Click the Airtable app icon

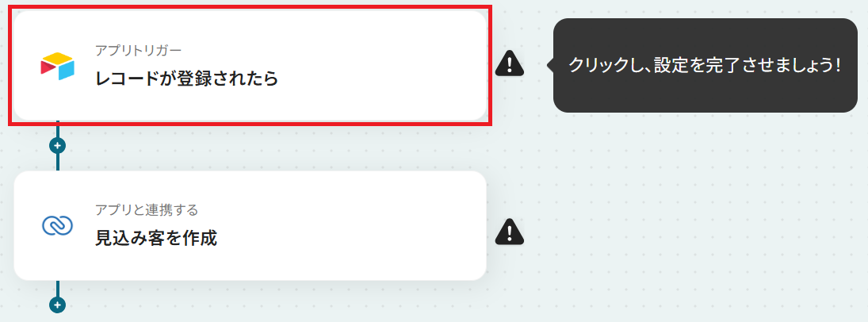point(57,66)
